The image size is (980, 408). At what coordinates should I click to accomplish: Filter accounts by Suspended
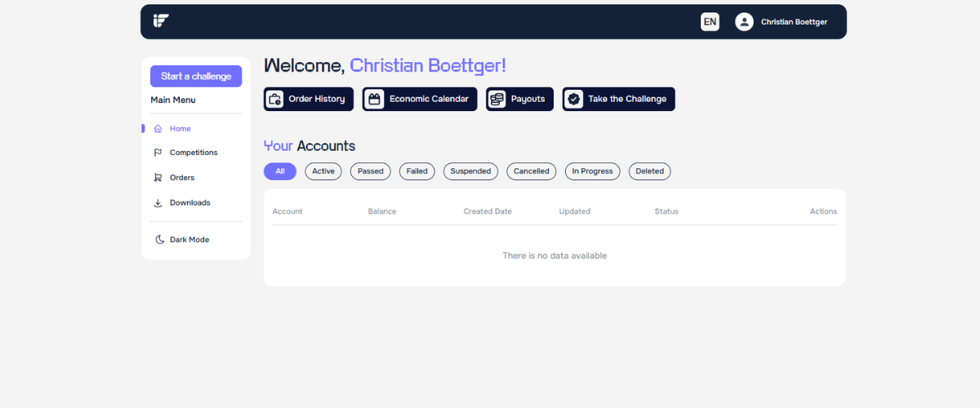(x=470, y=171)
